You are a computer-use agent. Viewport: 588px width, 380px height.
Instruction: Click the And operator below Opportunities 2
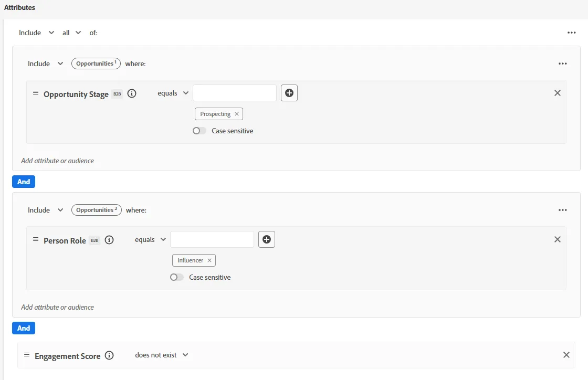[24, 328]
